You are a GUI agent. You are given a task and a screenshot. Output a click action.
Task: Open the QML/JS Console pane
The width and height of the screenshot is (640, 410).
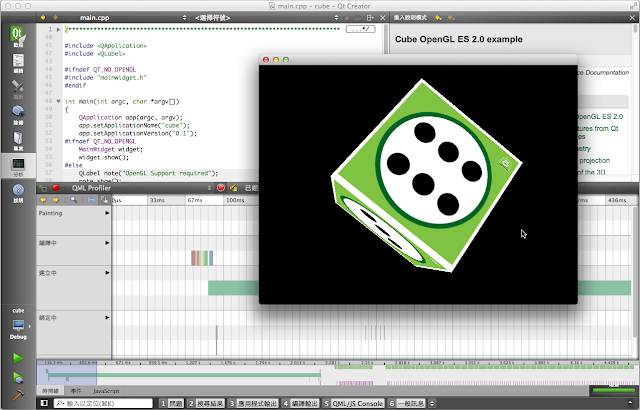(x=353, y=403)
